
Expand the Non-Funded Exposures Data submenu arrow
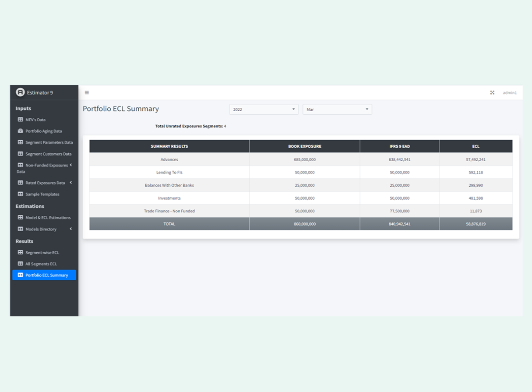(70, 165)
